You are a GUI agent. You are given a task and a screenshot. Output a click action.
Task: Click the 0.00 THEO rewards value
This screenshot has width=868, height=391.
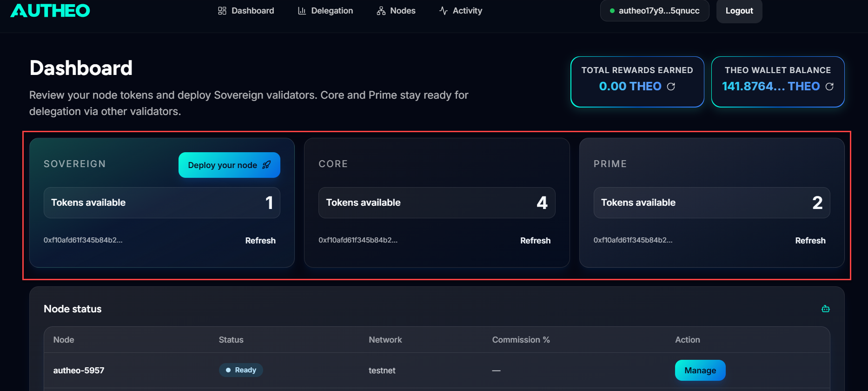pos(630,86)
